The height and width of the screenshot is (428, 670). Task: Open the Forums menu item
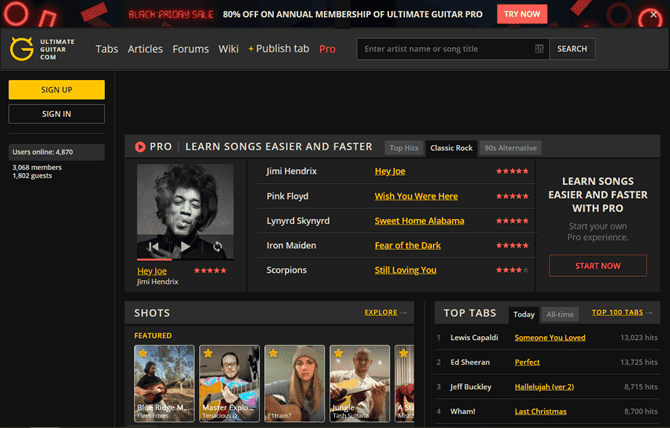pyautogui.click(x=190, y=49)
